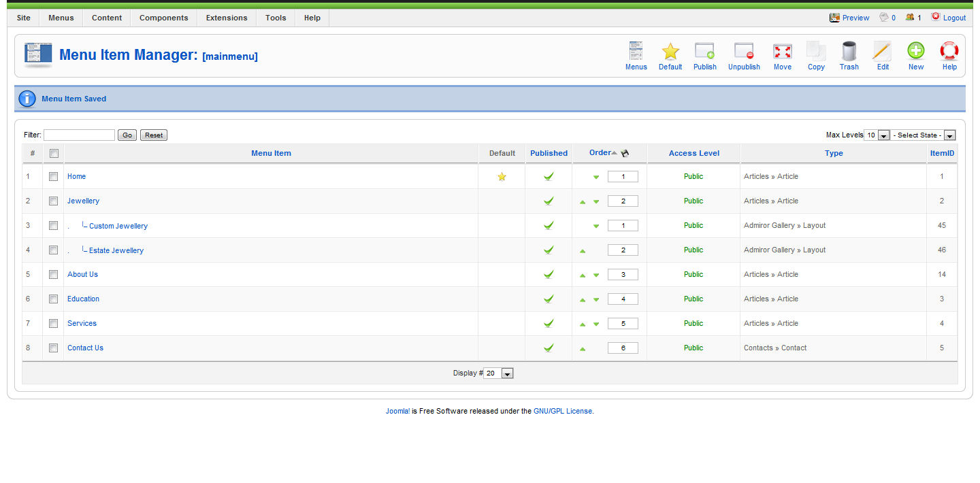Open the Display # dropdown
The height and width of the screenshot is (483, 980).
point(499,373)
